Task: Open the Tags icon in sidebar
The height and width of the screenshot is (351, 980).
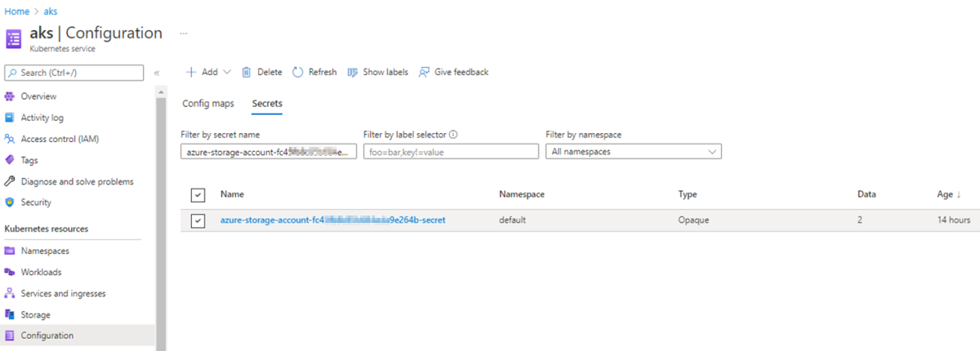Action: click(x=10, y=160)
